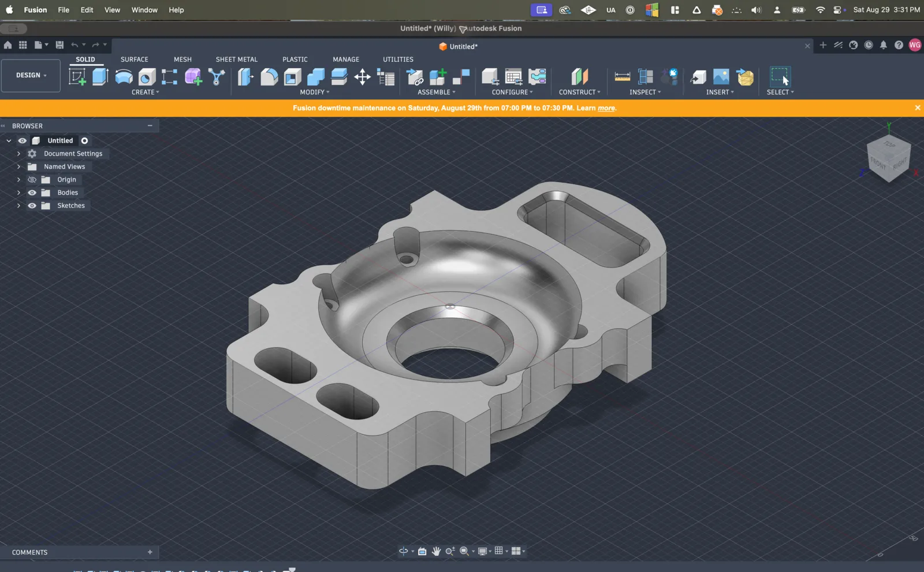
Task: Open the DESIGN workspace dropdown
Action: point(31,75)
